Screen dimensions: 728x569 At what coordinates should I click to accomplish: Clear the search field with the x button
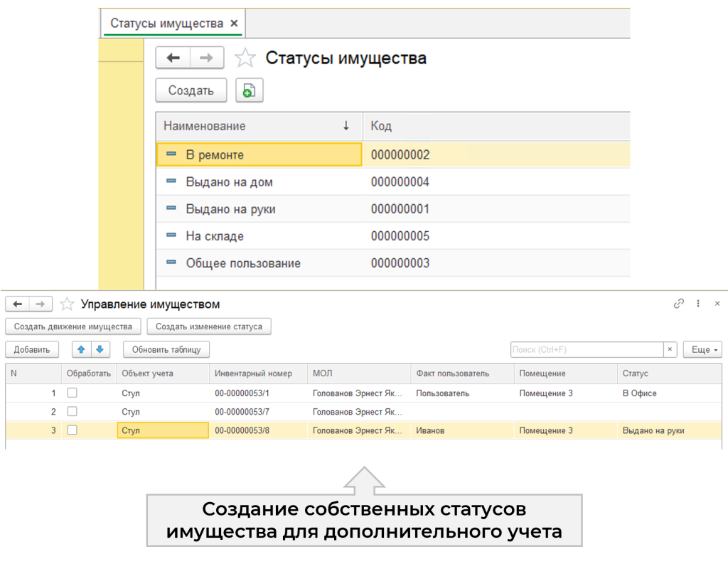pos(670,349)
